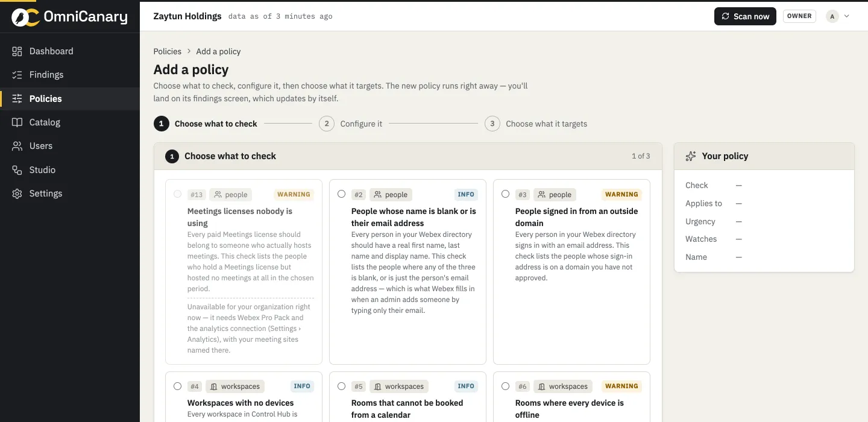The image size is (868, 422).
Task: Click the #2 check number tag
Action: click(359, 195)
